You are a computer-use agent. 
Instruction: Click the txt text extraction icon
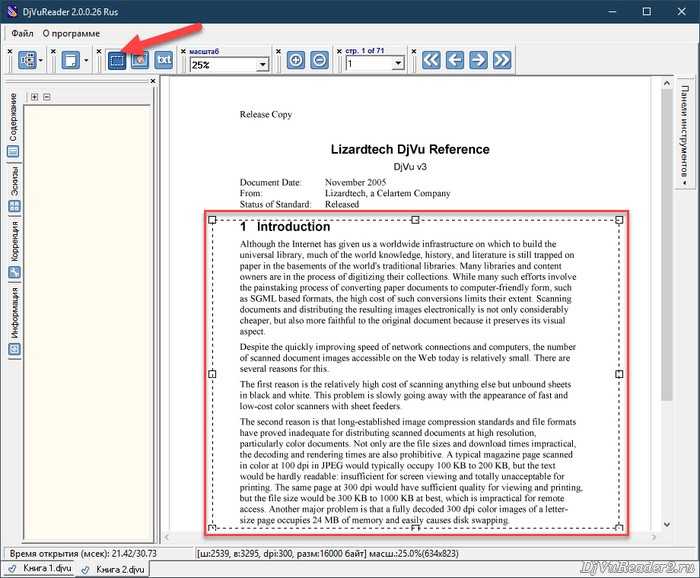coord(164,60)
